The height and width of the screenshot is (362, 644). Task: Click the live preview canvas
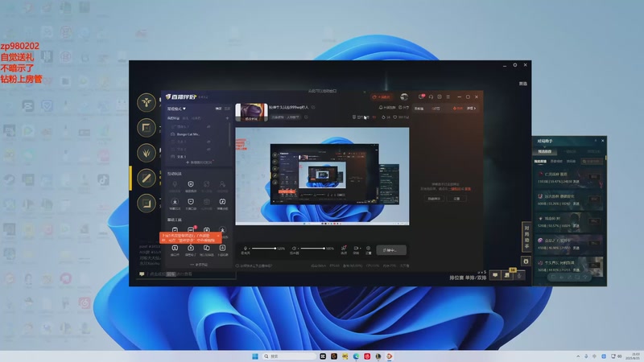tap(322, 176)
